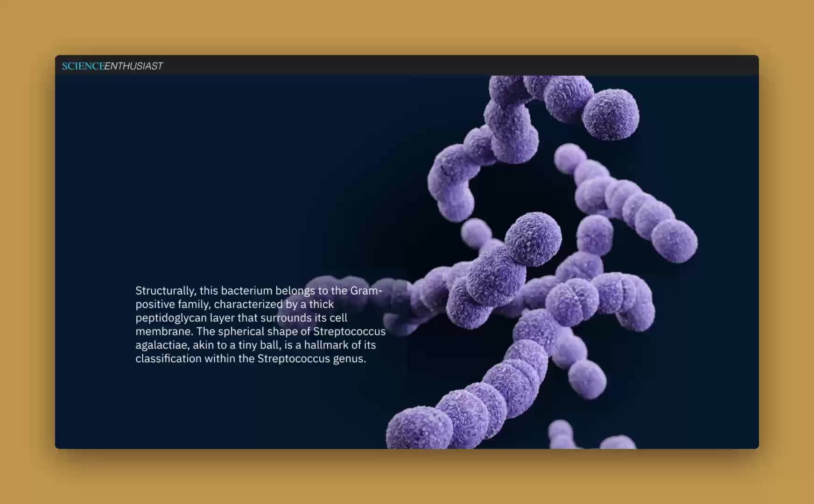Click the SCIENCE ENTHUSIAST site logo
The image size is (814, 504).
click(x=112, y=66)
